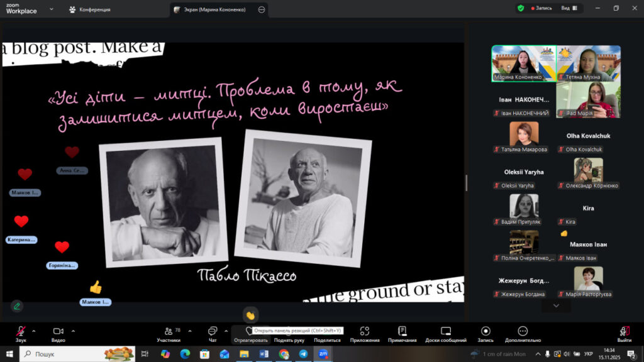Expand audio options arrow next to Звук
The width and height of the screenshot is (644, 362).
[34, 331]
